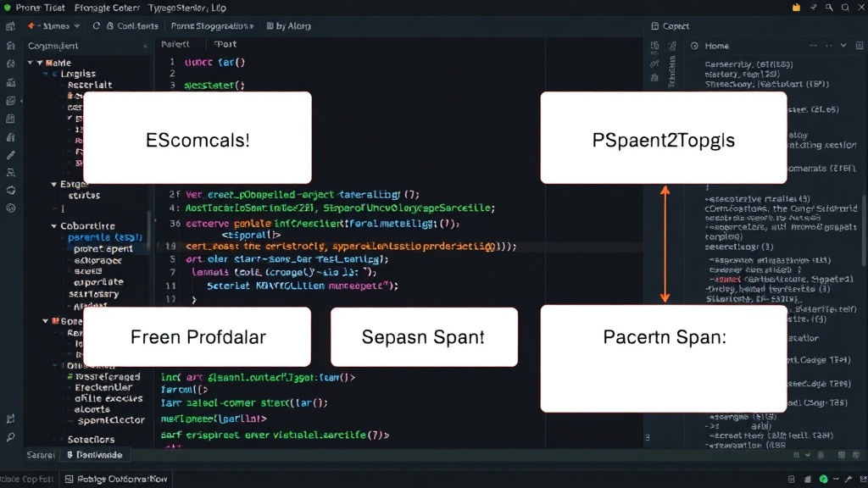Click the Freen Profdalar box
Viewport: 868px width, 488px height.
(197, 336)
